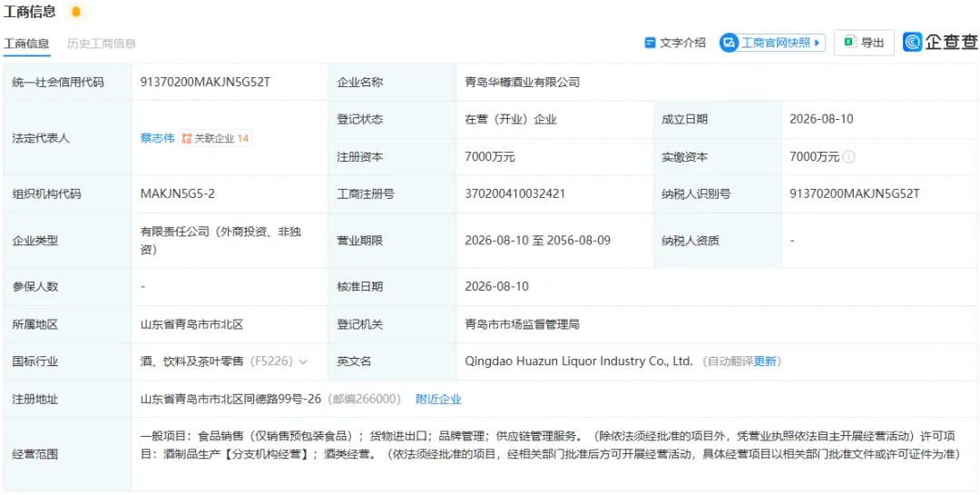Select address 山东省青岛市市北区同德路99号-26
This screenshot has height=495, width=980.
[x=230, y=399]
